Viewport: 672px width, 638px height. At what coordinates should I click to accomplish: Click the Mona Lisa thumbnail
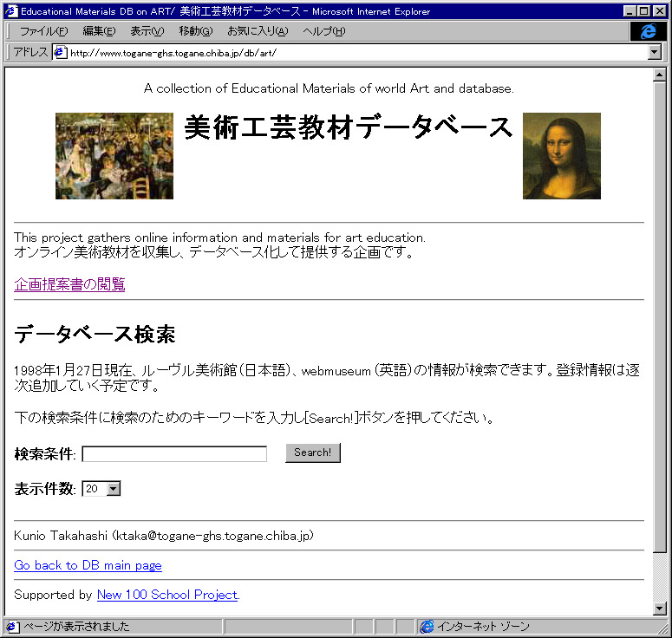[x=561, y=156]
